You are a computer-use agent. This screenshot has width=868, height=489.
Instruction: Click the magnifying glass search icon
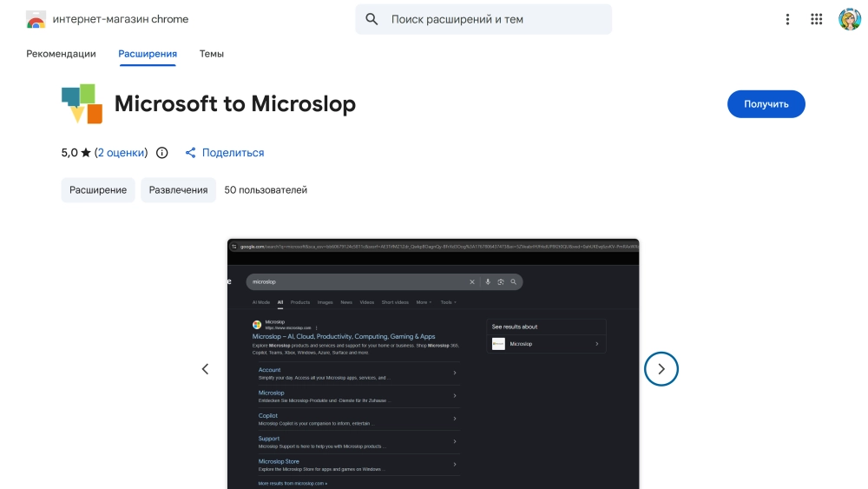point(372,19)
